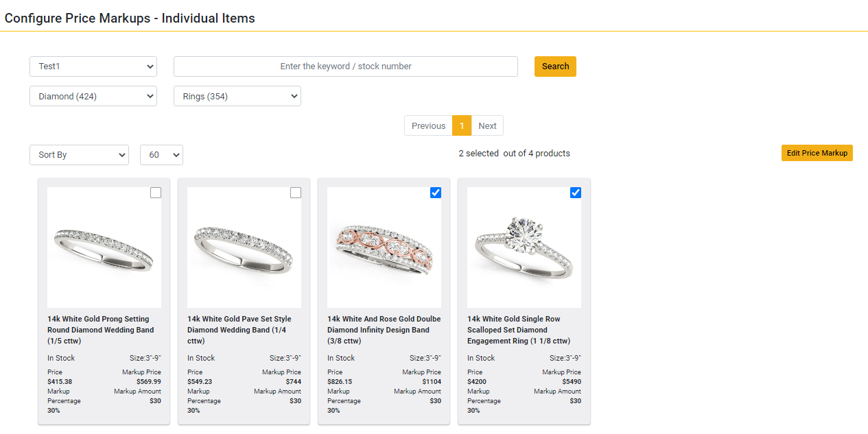
Task: Uncheck the Scalloped Set Engagement Ring product
Action: [575, 193]
